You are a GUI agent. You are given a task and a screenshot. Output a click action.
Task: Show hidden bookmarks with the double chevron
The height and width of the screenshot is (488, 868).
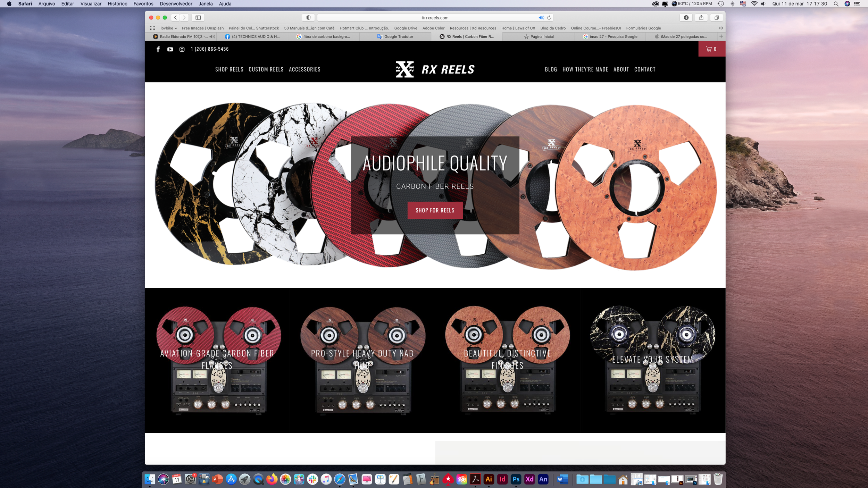[x=721, y=28]
